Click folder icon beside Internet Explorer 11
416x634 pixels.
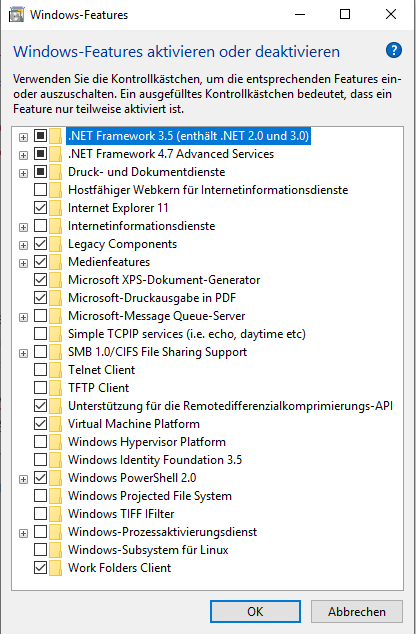point(56,208)
